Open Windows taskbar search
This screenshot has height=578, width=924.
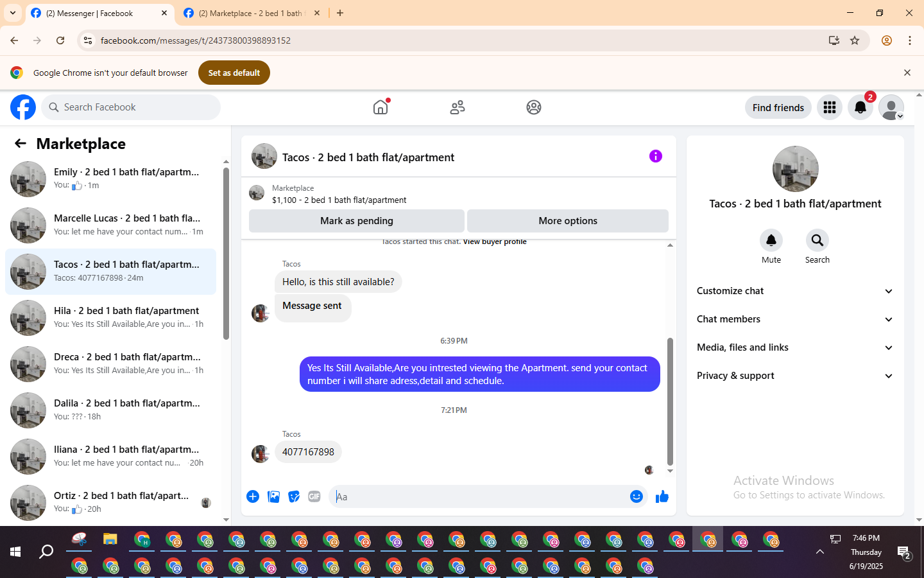(x=46, y=552)
